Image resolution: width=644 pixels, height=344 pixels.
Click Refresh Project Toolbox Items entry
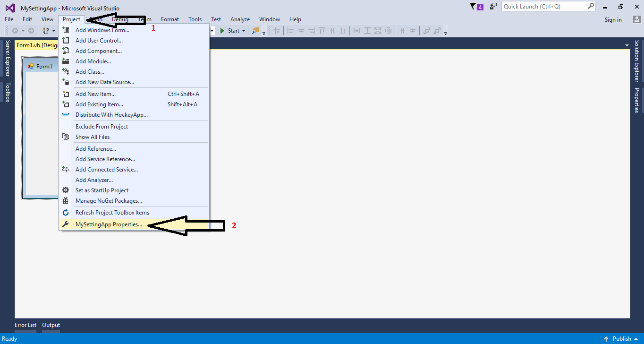coord(133,213)
